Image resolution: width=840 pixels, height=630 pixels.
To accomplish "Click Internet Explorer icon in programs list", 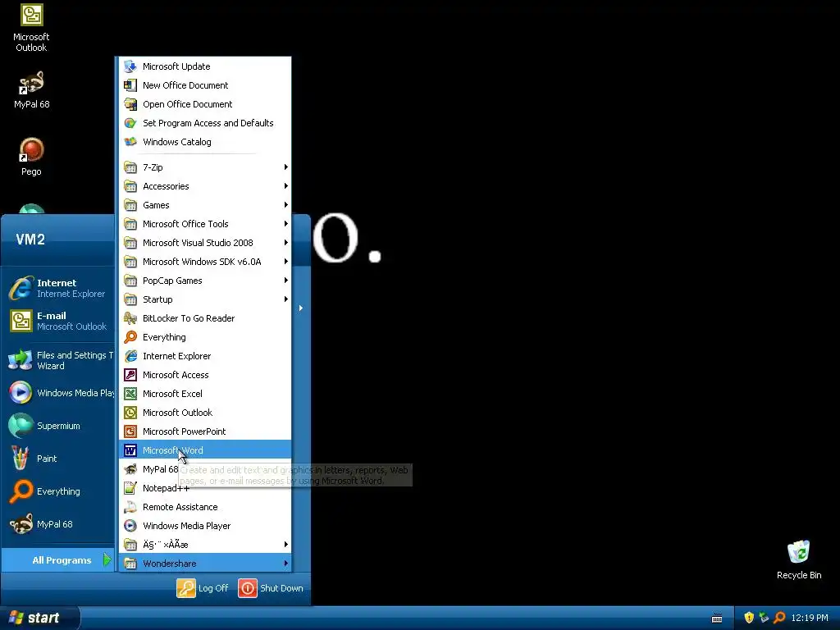I will coord(130,356).
